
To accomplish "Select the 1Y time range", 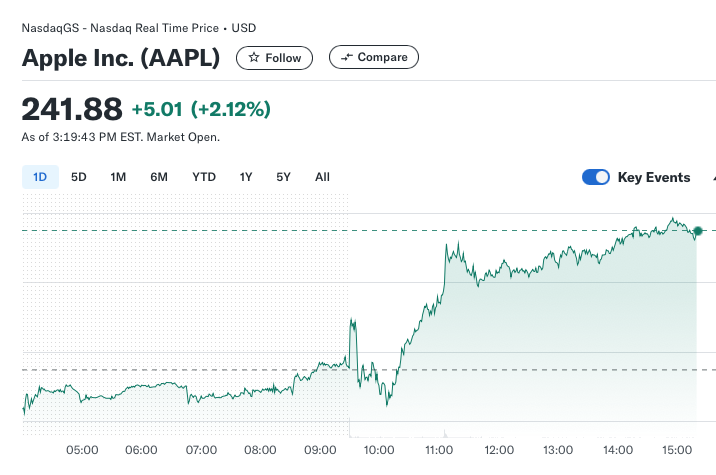I will click(246, 177).
